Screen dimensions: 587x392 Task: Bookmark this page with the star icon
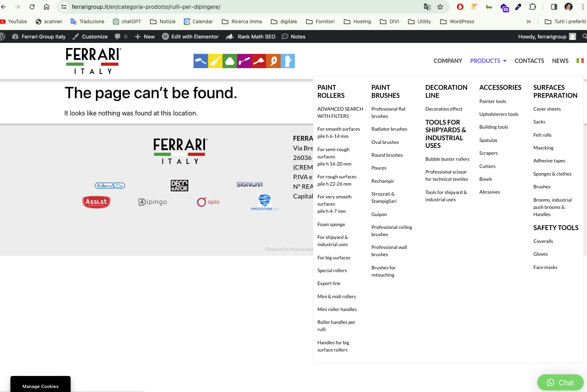click(x=440, y=7)
